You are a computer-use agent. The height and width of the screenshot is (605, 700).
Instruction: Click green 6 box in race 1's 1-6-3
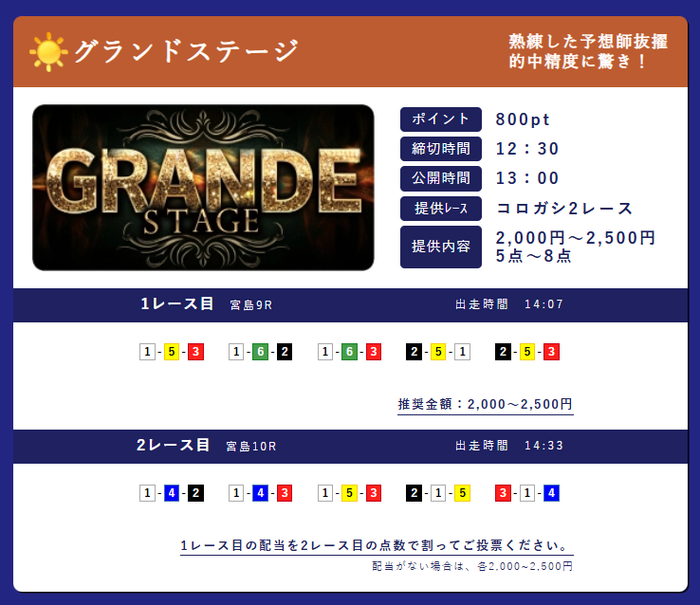349,352
